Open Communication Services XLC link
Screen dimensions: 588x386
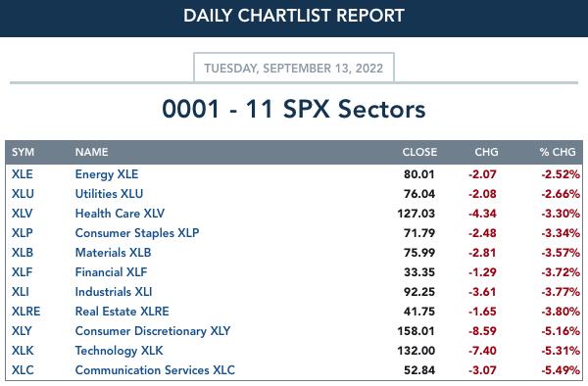tap(155, 370)
